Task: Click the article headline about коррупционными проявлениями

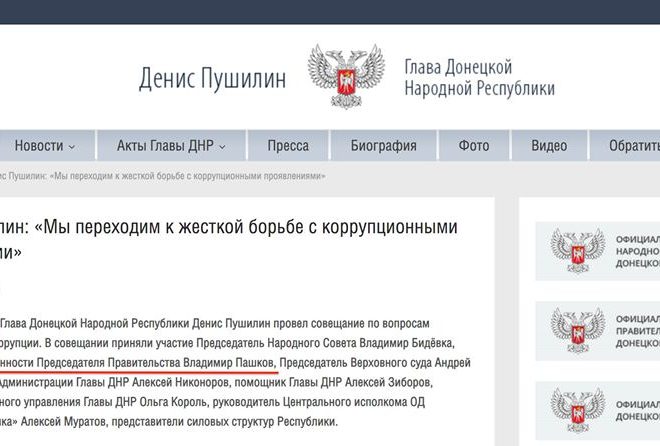Action: (229, 239)
